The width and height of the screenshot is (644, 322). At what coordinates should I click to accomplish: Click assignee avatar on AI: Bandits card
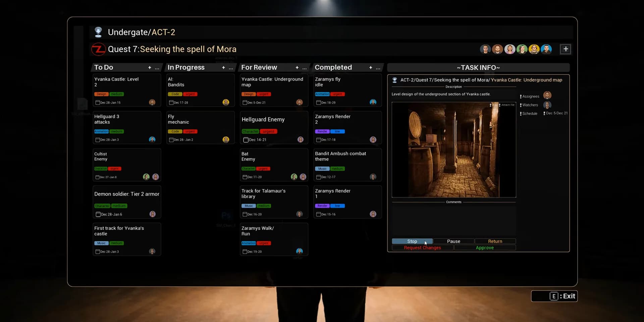pos(226,102)
